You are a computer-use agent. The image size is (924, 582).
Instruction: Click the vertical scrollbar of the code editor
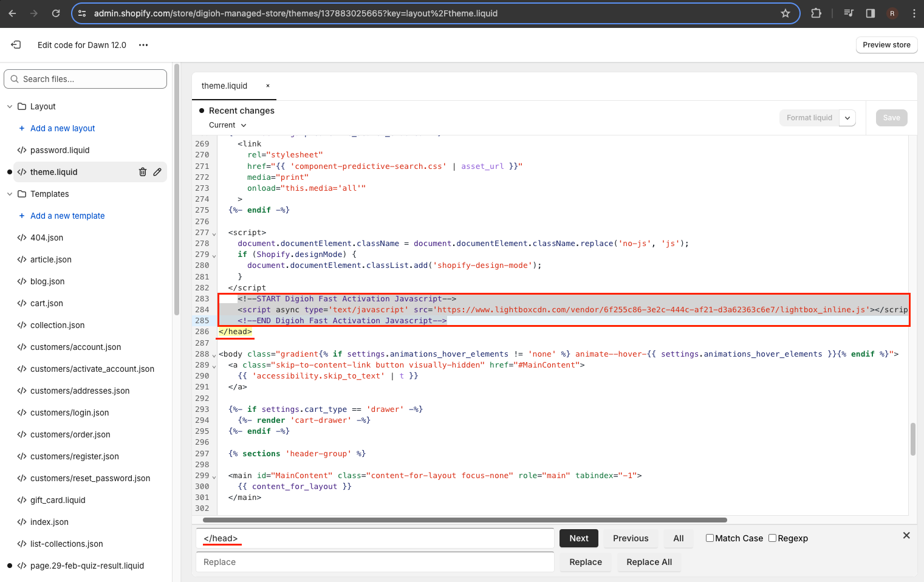coord(912,439)
